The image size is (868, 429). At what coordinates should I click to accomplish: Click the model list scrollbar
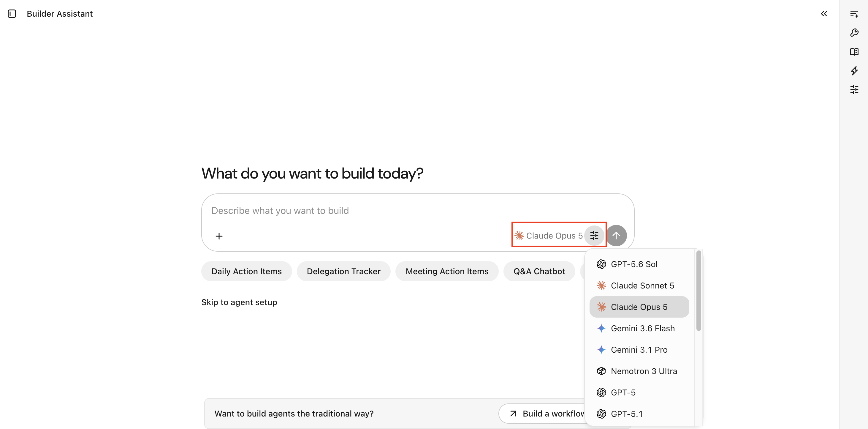[x=698, y=291]
